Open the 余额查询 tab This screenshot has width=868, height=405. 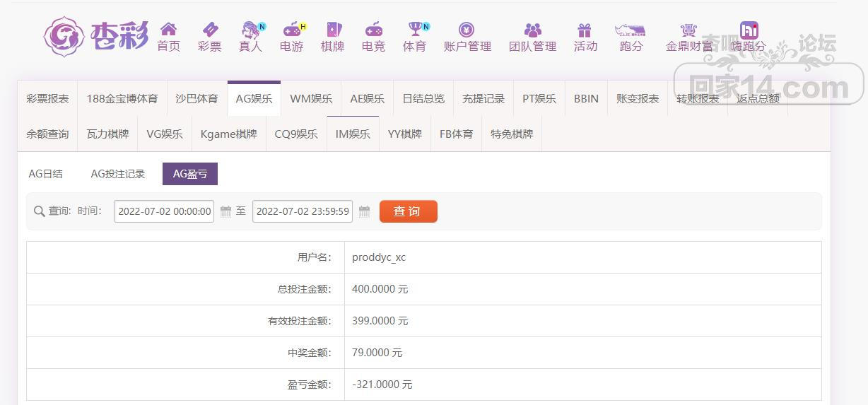click(x=48, y=134)
